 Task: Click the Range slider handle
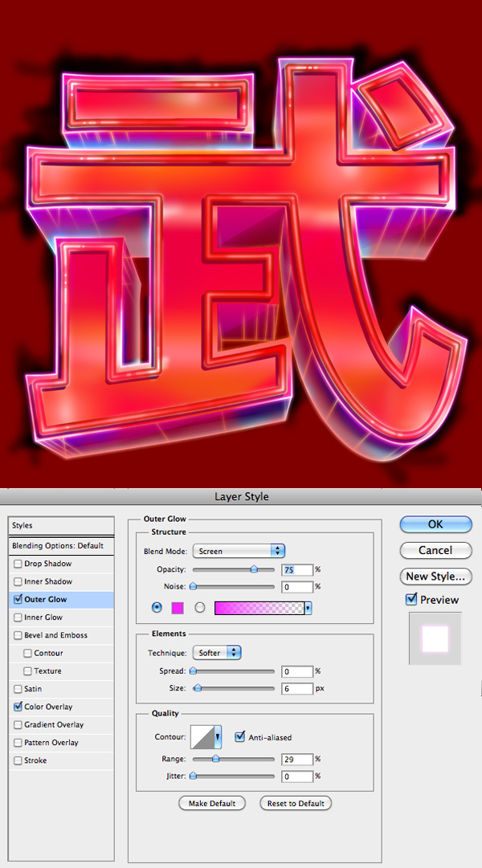coord(215,759)
